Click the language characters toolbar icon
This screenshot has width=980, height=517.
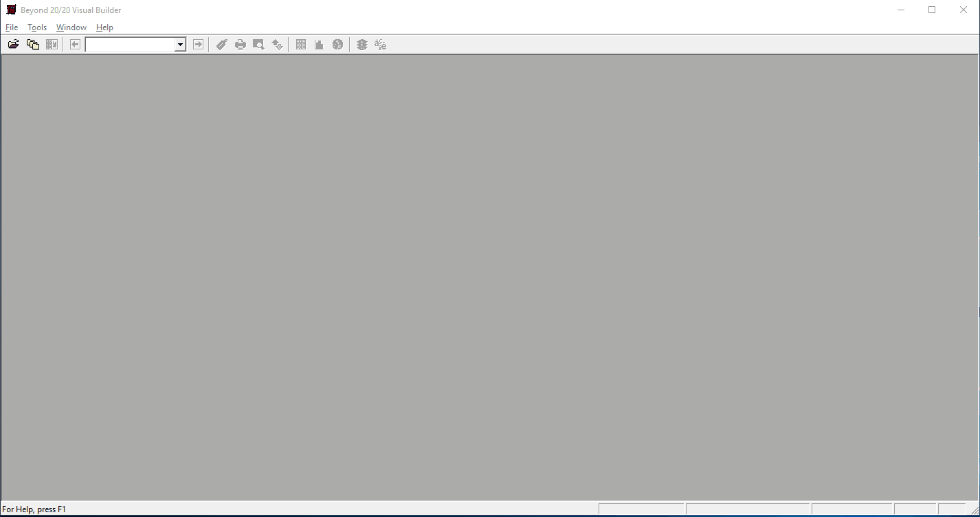pos(381,45)
